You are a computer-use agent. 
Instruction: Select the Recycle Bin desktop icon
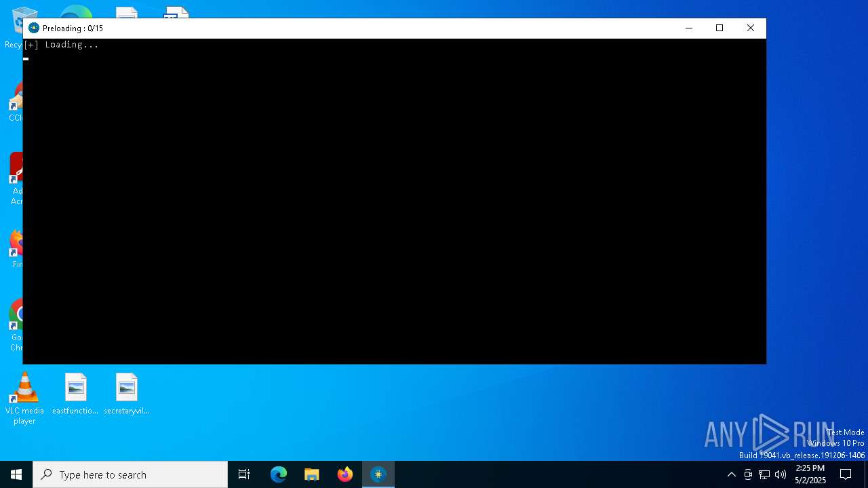point(14,27)
